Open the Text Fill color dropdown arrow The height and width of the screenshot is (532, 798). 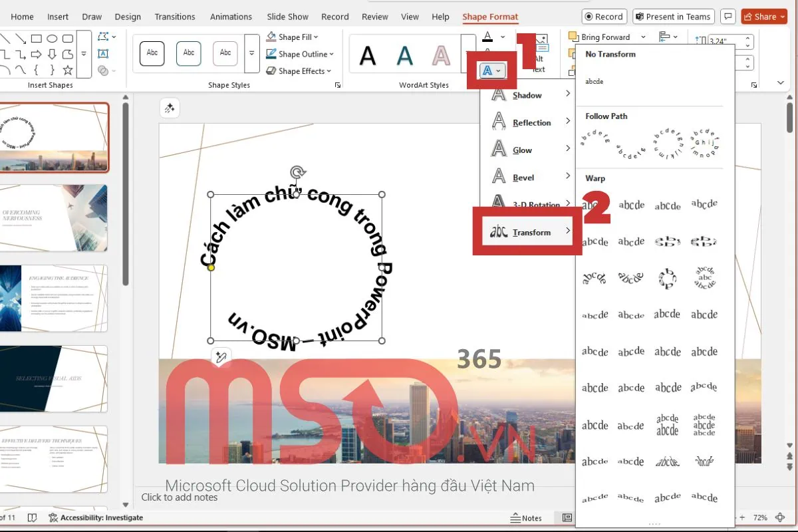pyautogui.click(x=503, y=37)
